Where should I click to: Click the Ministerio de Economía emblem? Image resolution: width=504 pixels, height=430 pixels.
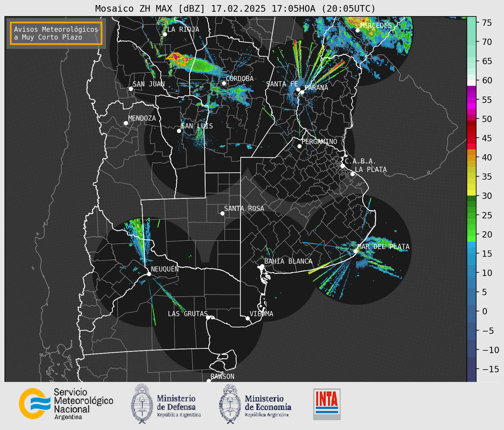pyautogui.click(x=230, y=403)
